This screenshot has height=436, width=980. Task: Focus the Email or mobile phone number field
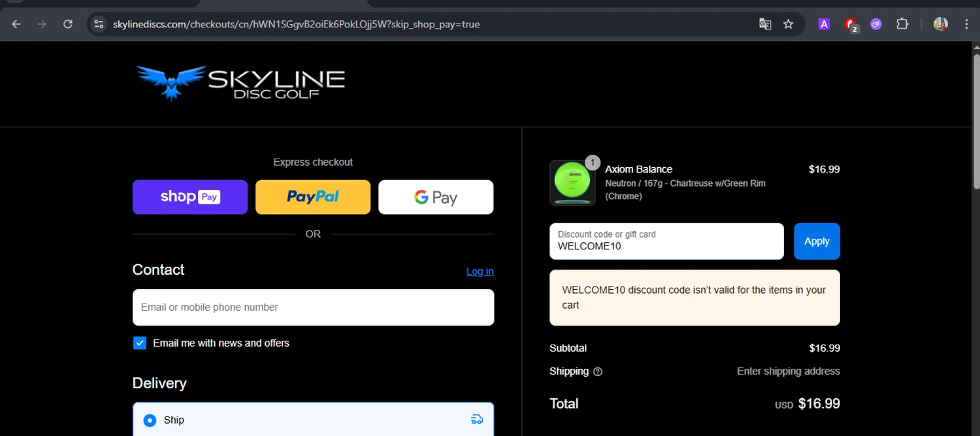point(314,307)
